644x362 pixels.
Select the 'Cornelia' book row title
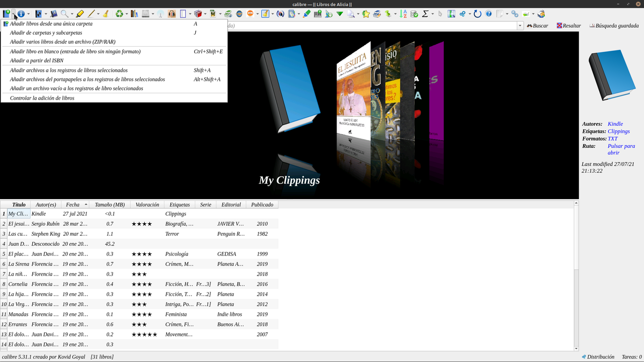pos(18,284)
